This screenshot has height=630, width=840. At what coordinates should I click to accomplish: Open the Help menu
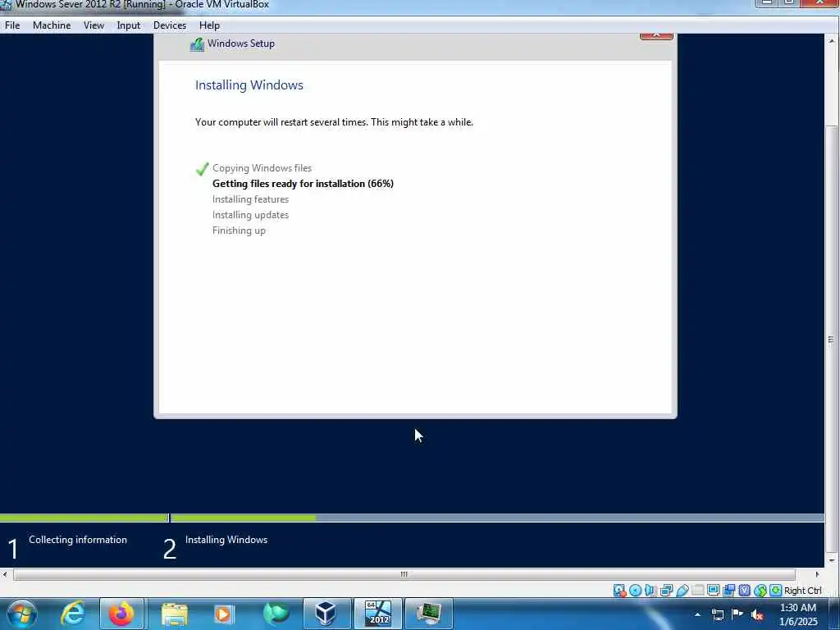(x=209, y=25)
